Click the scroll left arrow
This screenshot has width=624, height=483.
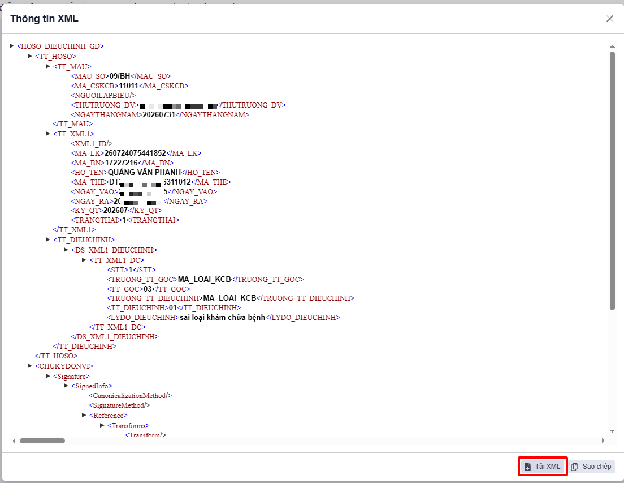14,440
